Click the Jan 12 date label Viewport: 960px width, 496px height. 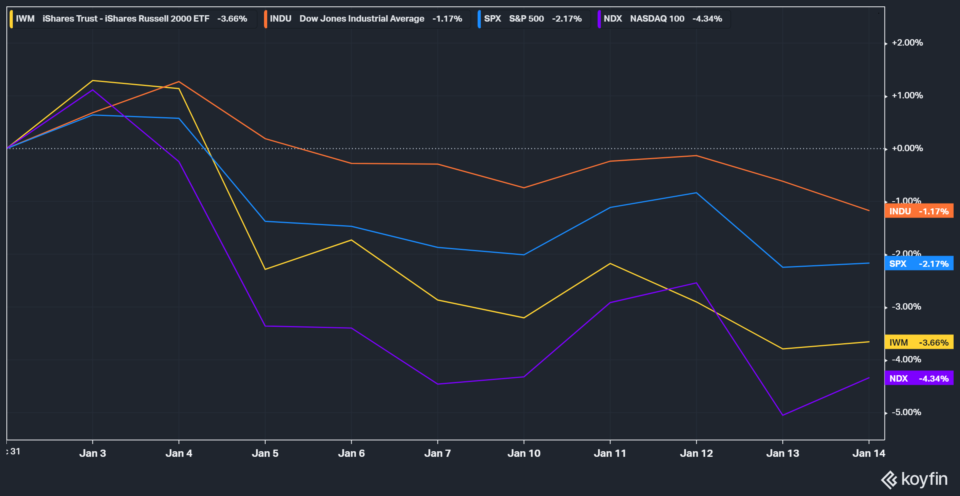[696, 452]
